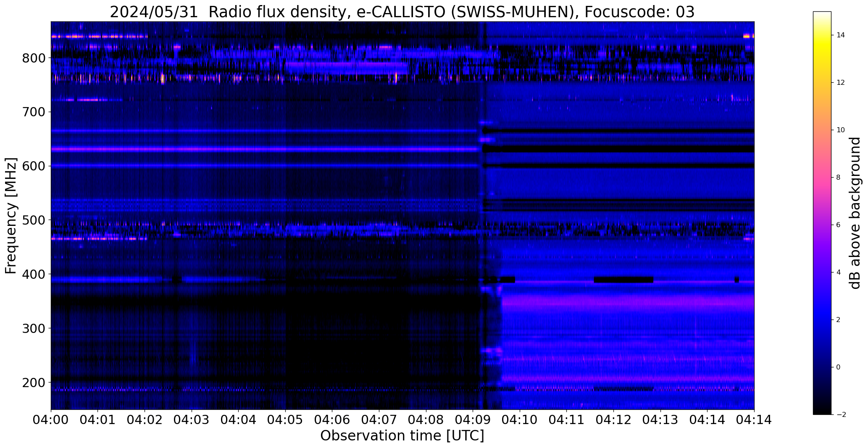868x448 pixels.
Task: Click the 400 MHz frequency tick label
Action: click(x=33, y=274)
